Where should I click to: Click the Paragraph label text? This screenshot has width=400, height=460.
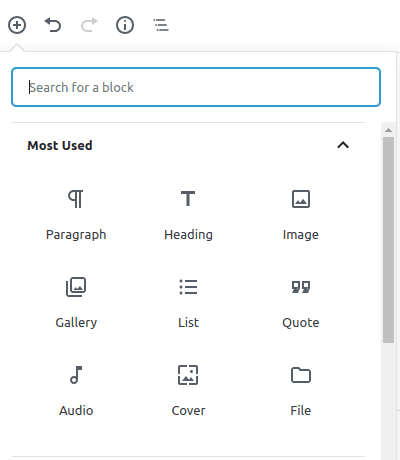[x=76, y=235]
